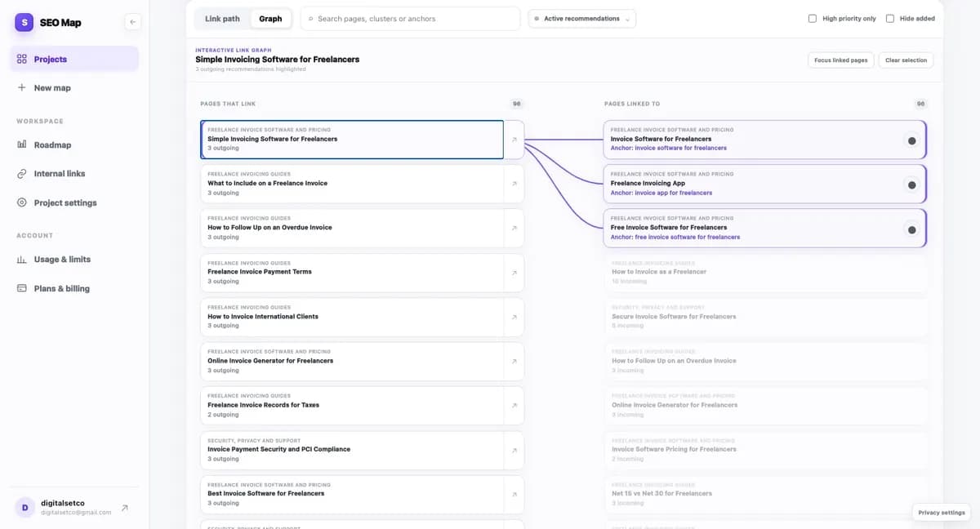This screenshot has height=529, width=980.
Task: Enable High priority only checkbox
Action: click(813, 18)
